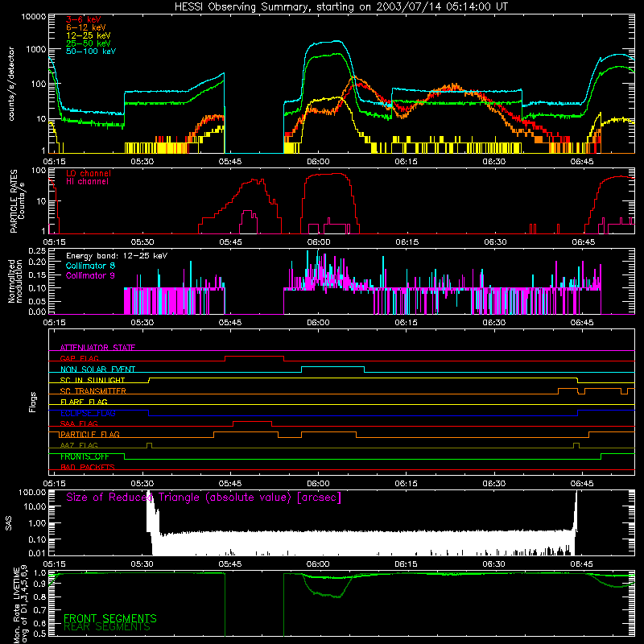Select the 50-100 keV legend label
644x644 pixels.
tap(91, 52)
